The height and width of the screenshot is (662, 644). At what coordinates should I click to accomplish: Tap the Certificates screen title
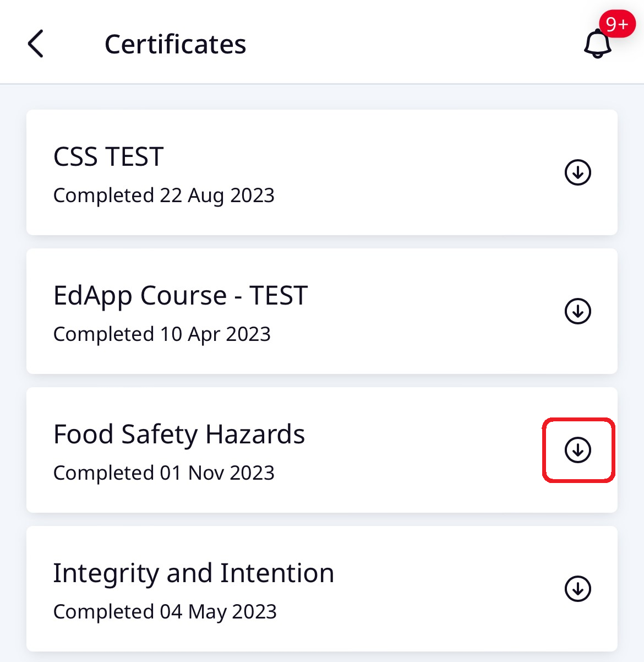pyautogui.click(x=176, y=44)
